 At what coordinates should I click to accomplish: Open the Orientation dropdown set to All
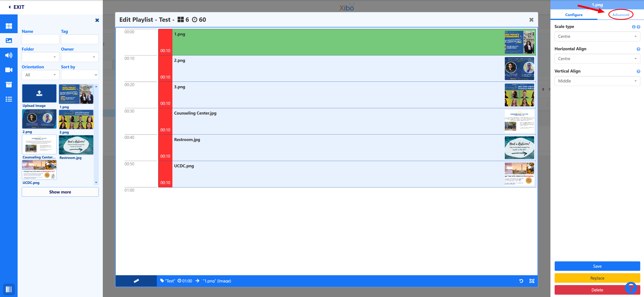tap(40, 75)
